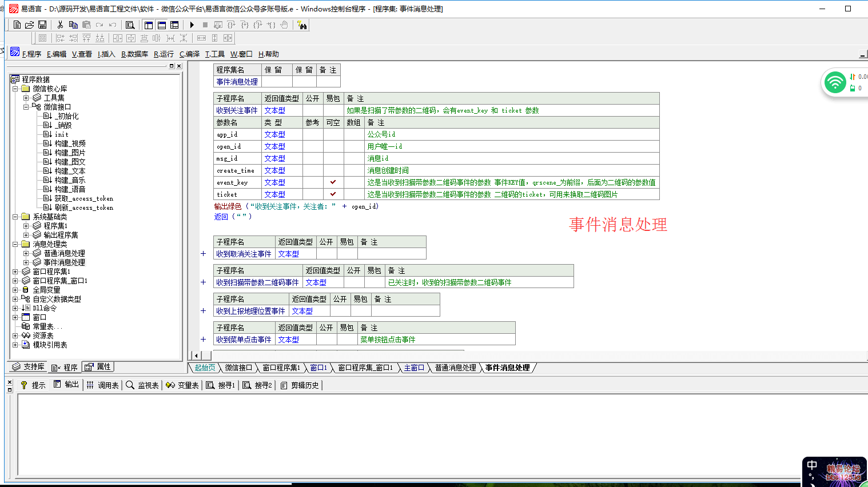Select the 构建_视频 tree item
The height and width of the screenshot is (487, 868).
(70, 143)
